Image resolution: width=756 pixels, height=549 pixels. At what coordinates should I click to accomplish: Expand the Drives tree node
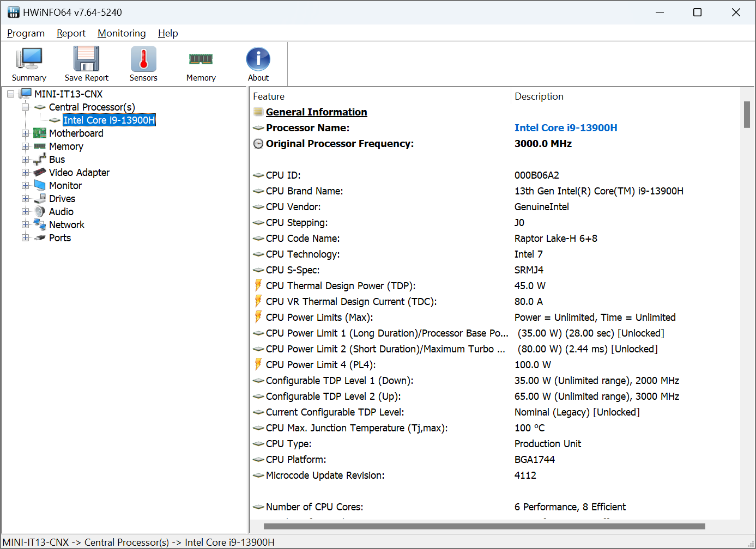coord(25,198)
